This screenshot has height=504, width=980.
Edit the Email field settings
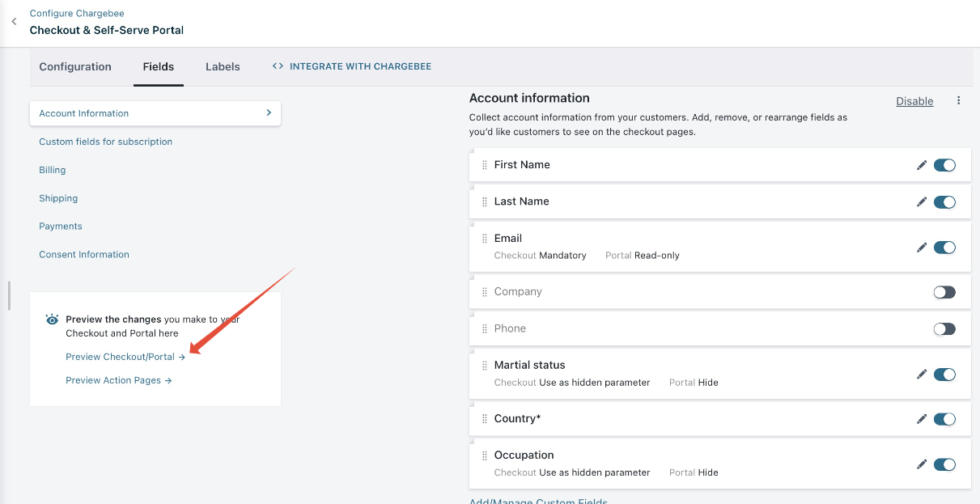[921, 248]
